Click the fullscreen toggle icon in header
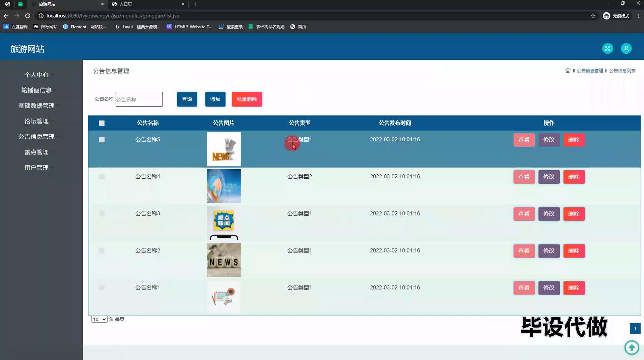Image resolution: width=644 pixels, height=360 pixels. coord(607,48)
